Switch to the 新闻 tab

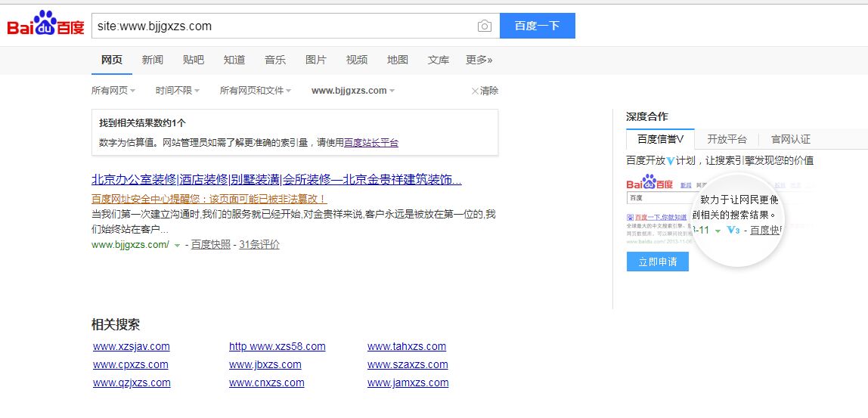click(153, 60)
